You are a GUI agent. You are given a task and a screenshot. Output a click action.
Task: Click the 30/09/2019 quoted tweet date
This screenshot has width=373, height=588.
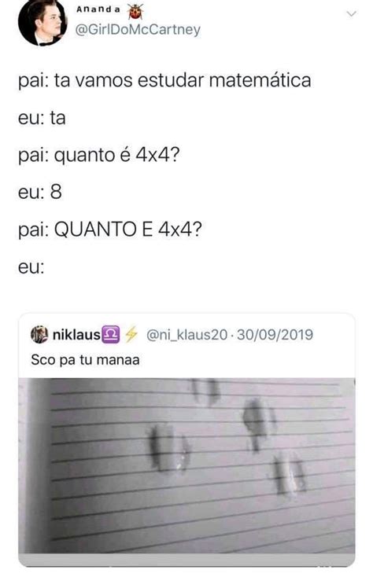tap(275, 335)
